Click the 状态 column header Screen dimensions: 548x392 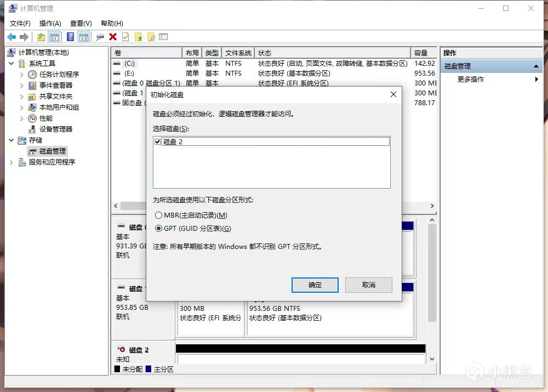pyautogui.click(x=333, y=53)
